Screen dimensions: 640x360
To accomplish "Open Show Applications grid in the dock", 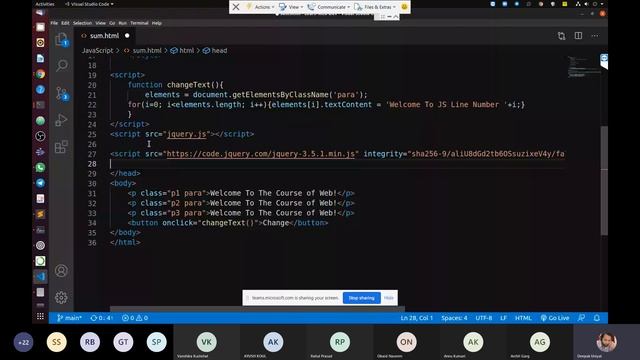I will [40, 316].
